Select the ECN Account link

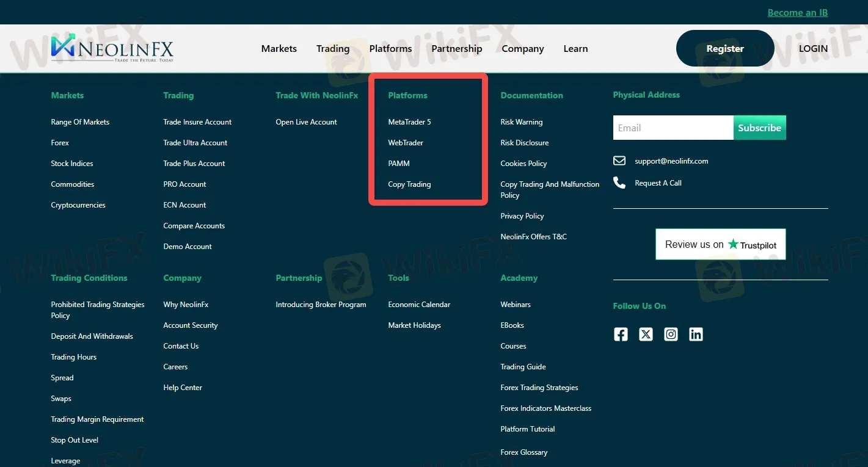pyautogui.click(x=184, y=205)
